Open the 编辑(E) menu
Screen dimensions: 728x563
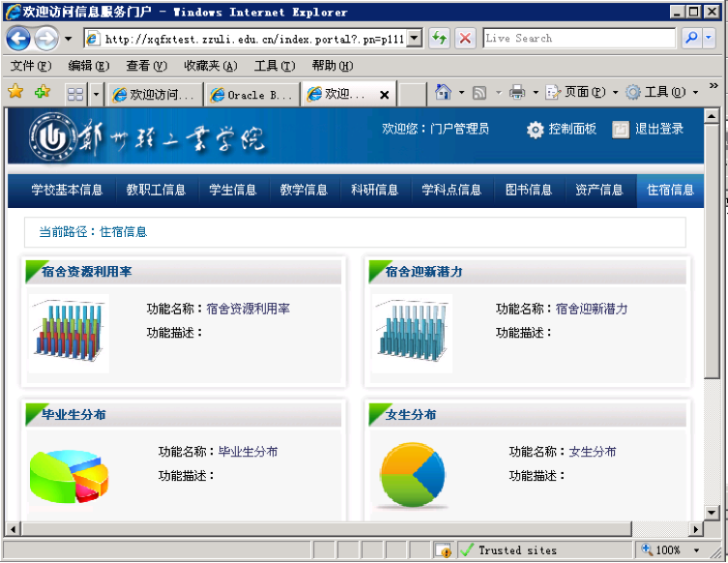pos(88,66)
